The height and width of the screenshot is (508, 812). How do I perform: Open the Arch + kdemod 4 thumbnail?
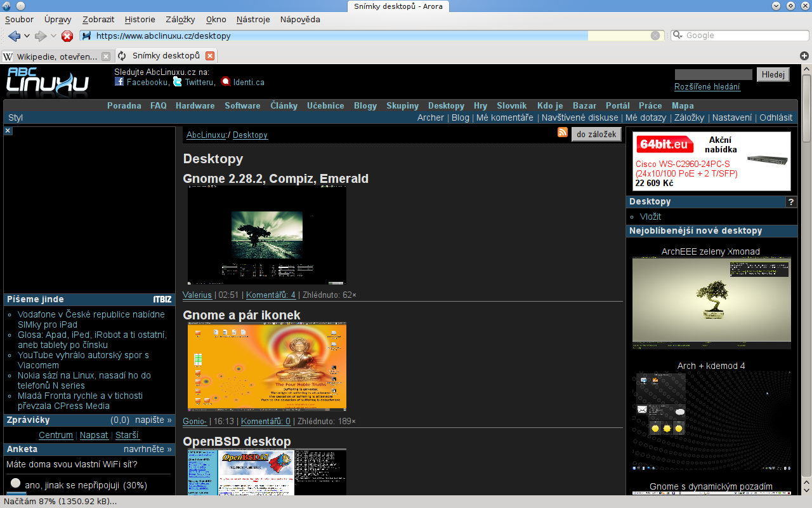(x=712, y=422)
